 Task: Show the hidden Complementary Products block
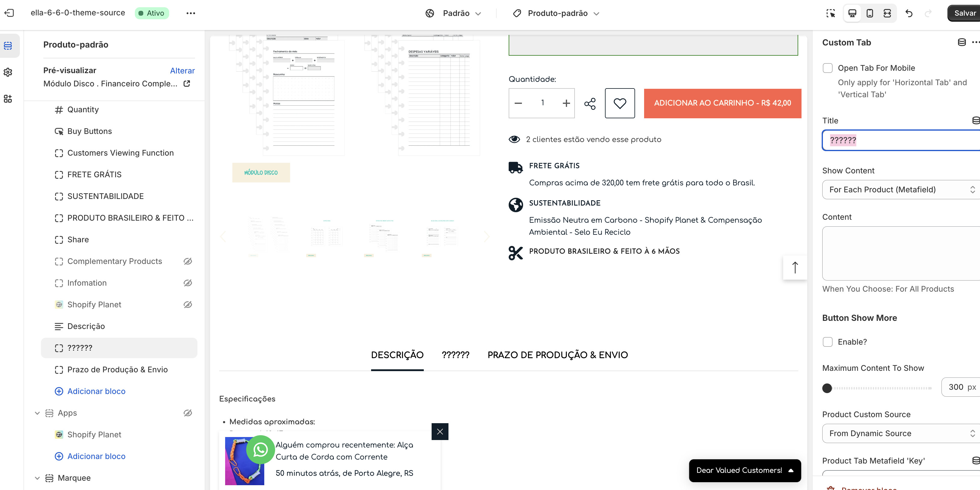click(188, 261)
